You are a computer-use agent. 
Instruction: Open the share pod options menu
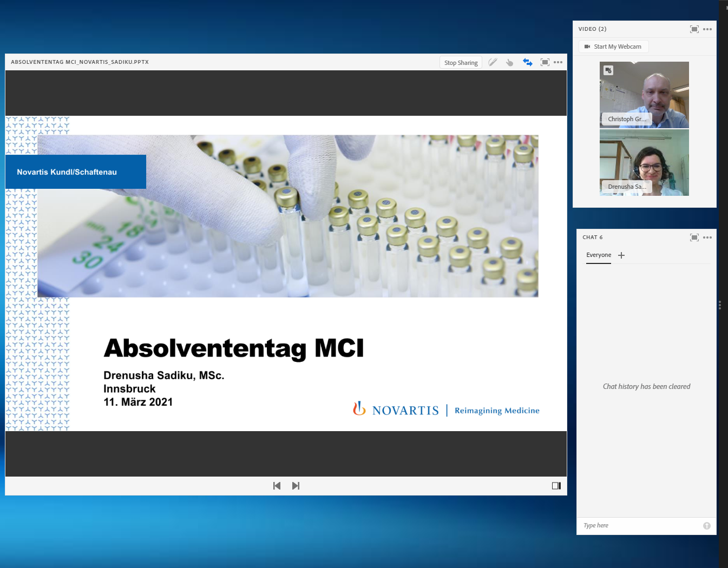coord(558,62)
